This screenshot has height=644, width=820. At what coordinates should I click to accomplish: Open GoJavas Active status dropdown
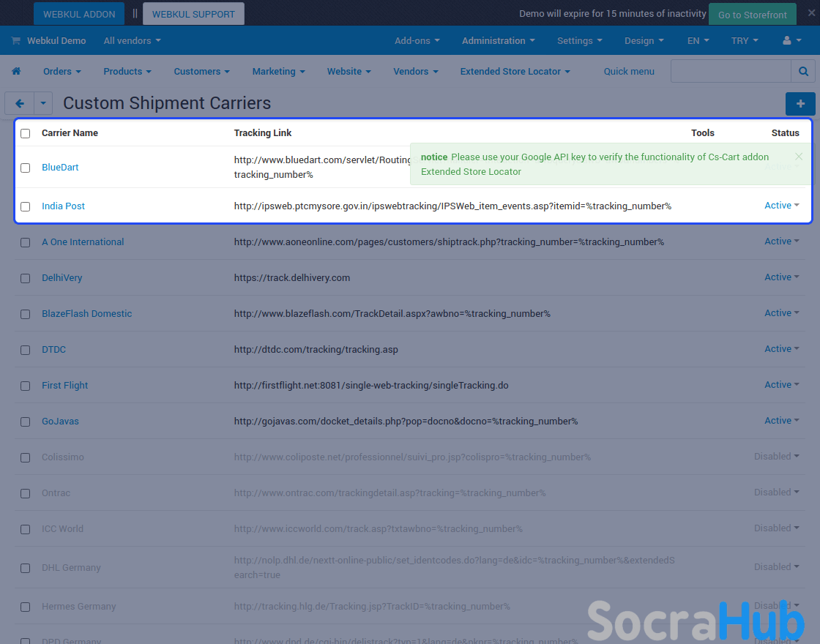(782, 420)
